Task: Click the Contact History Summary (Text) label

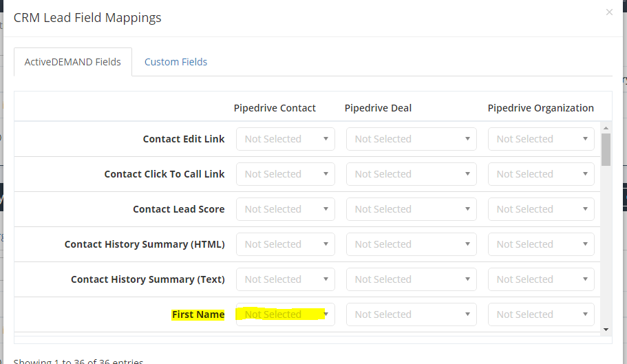Action: coord(147,279)
